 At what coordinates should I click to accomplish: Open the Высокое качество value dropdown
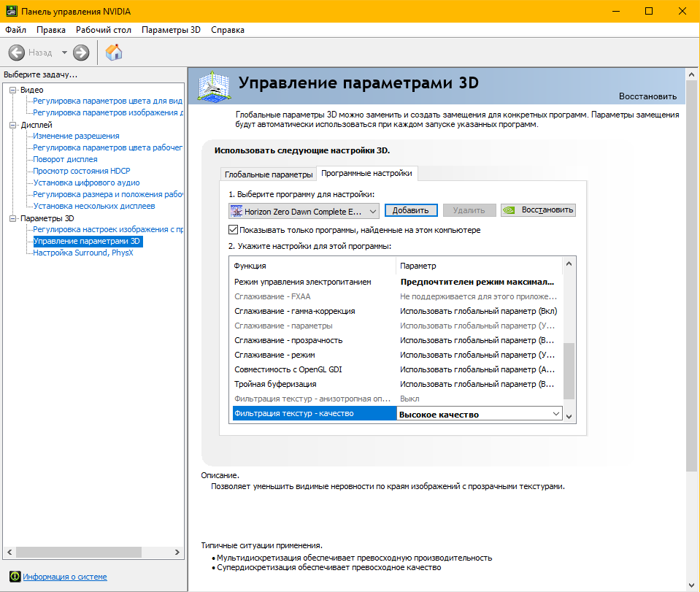[555, 414]
